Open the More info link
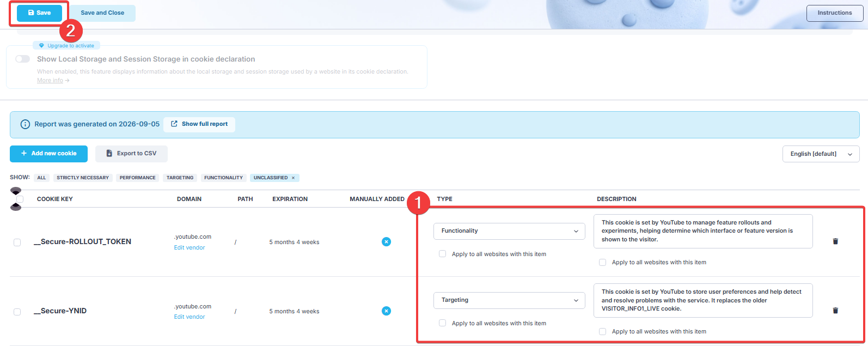The height and width of the screenshot is (346, 868). pyautogui.click(x=53, y=80)
